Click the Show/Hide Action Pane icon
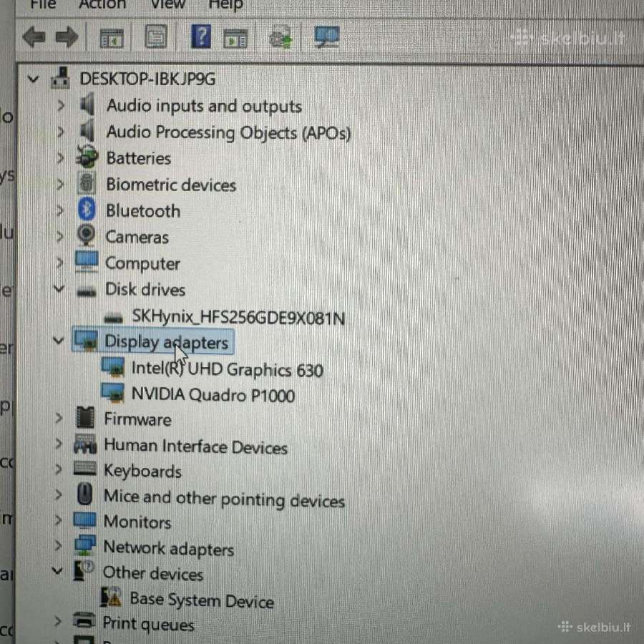The image size is (644, 644). [235, 39]
